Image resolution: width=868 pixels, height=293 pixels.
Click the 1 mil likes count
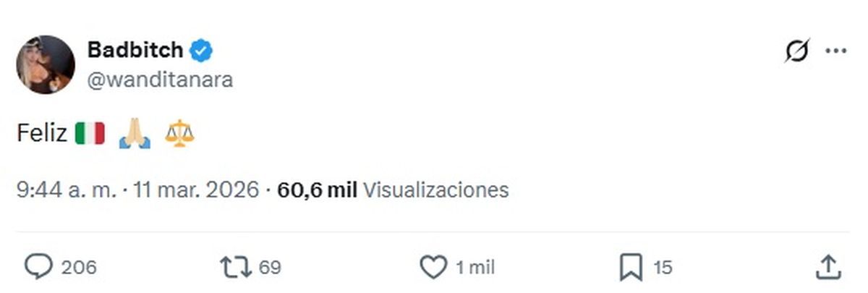point(475,268)
